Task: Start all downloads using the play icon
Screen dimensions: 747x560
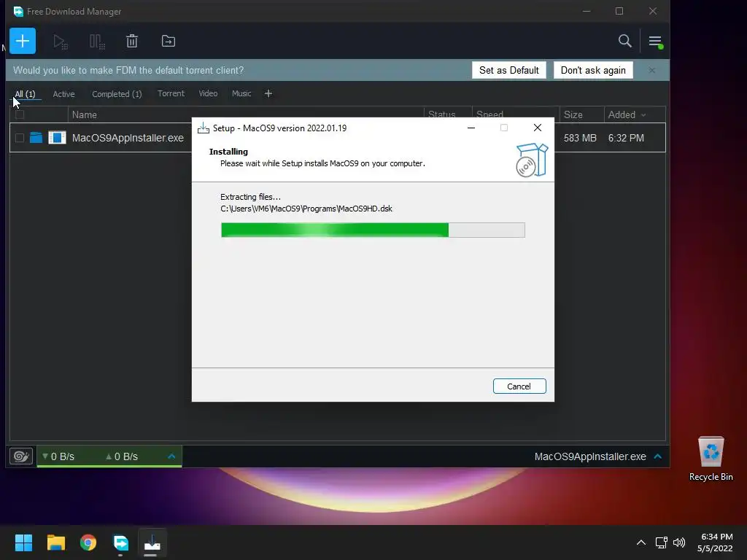Action: [x=60, y=42]
